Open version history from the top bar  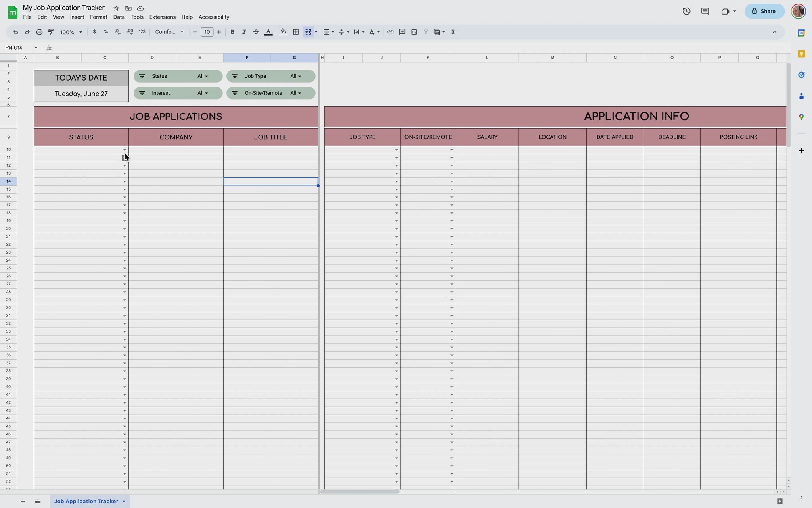[687, 11]
